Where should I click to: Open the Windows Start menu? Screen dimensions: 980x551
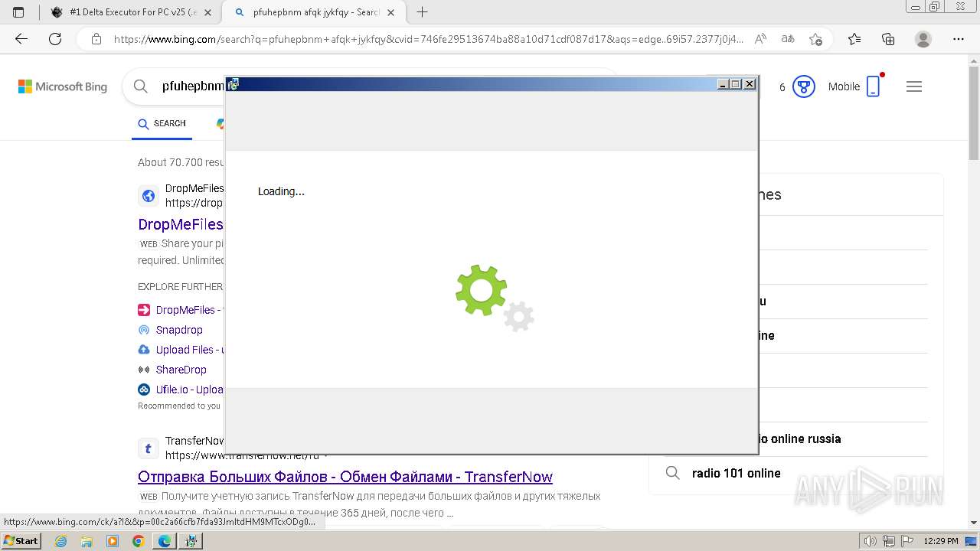[21, 541]
